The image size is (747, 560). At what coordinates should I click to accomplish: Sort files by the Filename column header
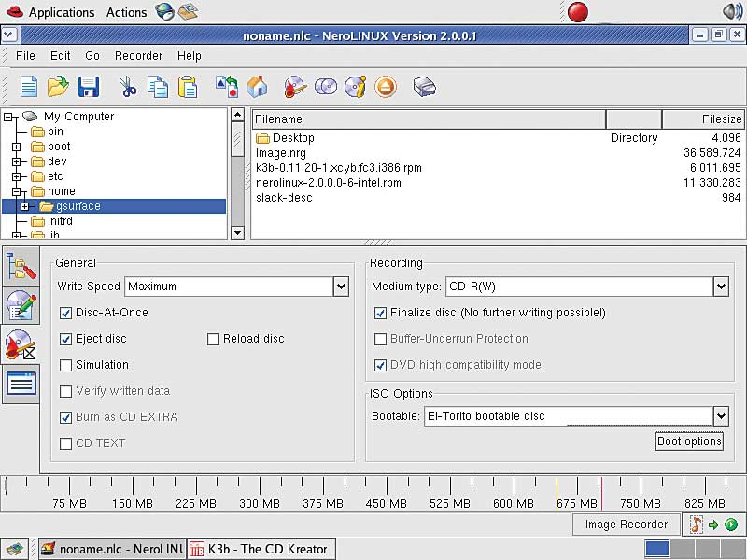click(x=429, y=119)
